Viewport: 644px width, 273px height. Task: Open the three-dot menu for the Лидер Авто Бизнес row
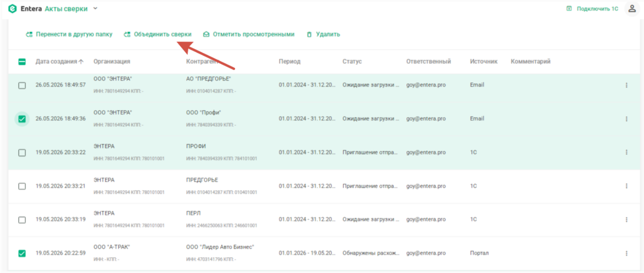(x=626, y=253)
